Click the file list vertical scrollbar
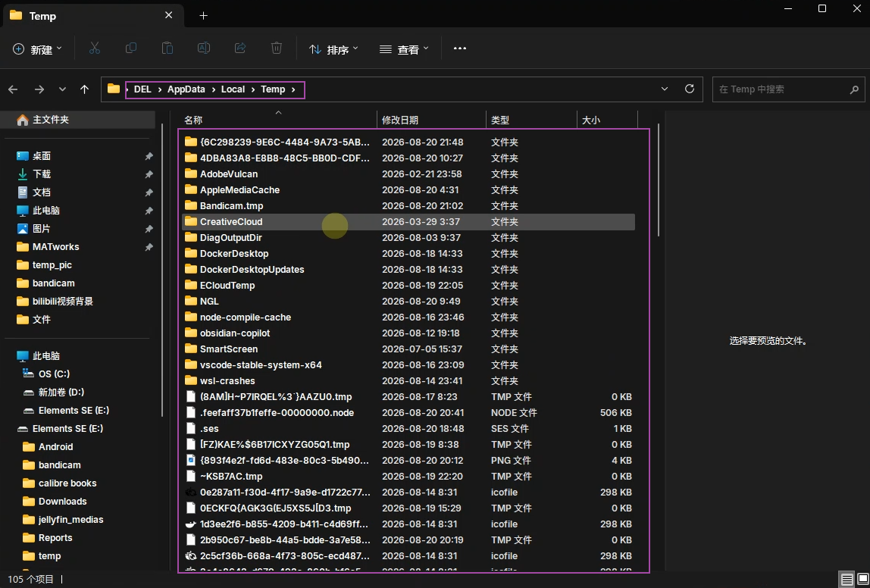The width and height of the screenshot is (870, 588). click(659, 180)
